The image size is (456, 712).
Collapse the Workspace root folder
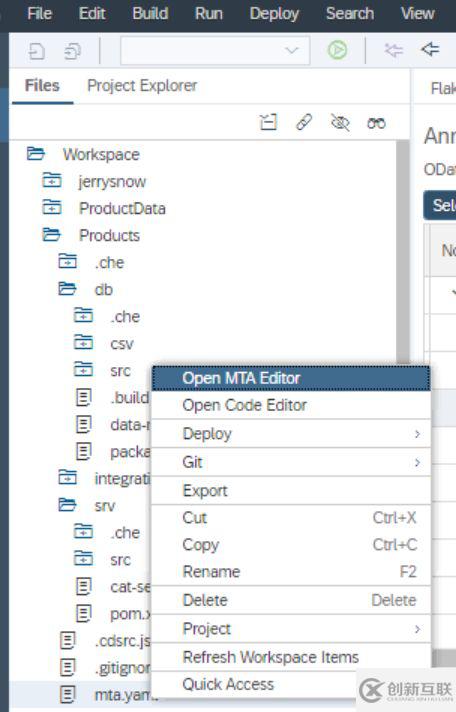[x=35, y=153]
